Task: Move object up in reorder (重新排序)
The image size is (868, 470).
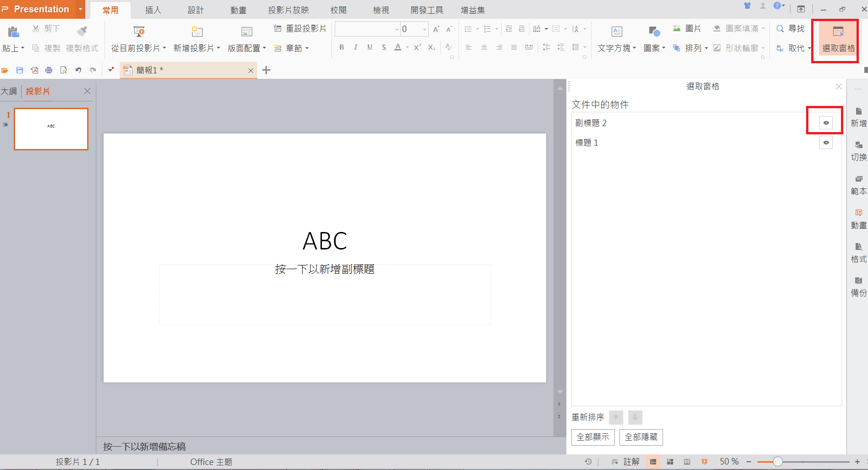Action: tap(616, 417)
